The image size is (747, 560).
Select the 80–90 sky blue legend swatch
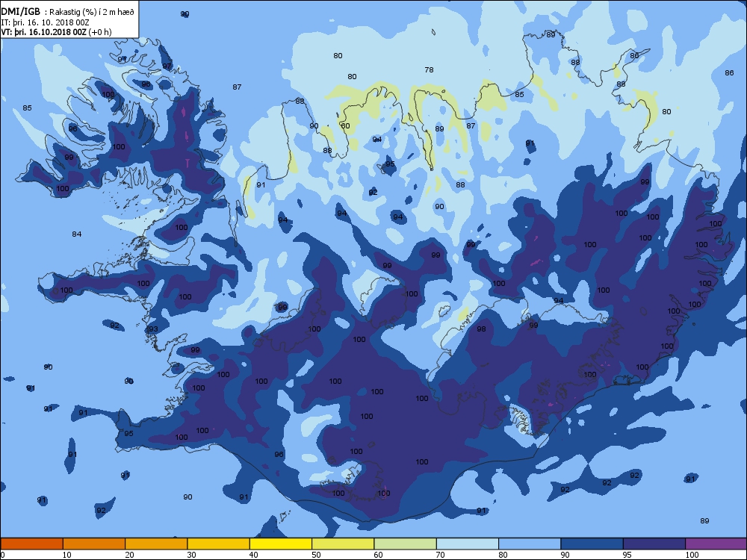(x=530, y=544)
